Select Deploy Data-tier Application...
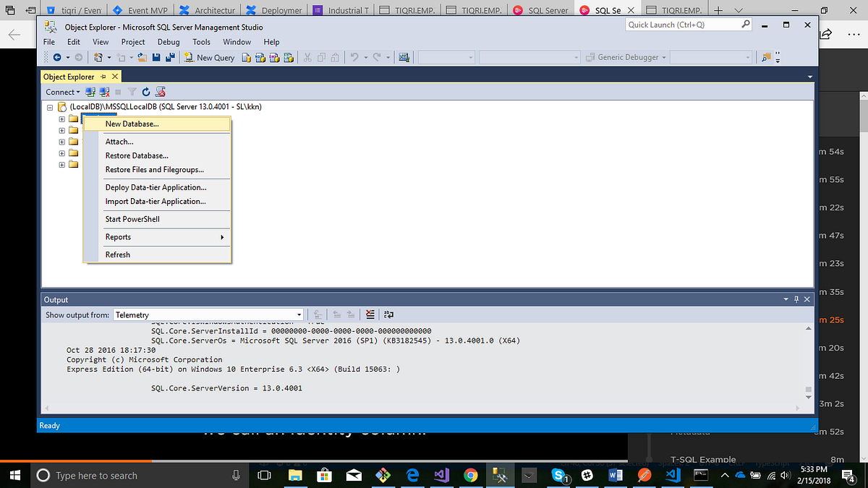The width and height of the screenshot is (868, 488). [x=157, y=187]
